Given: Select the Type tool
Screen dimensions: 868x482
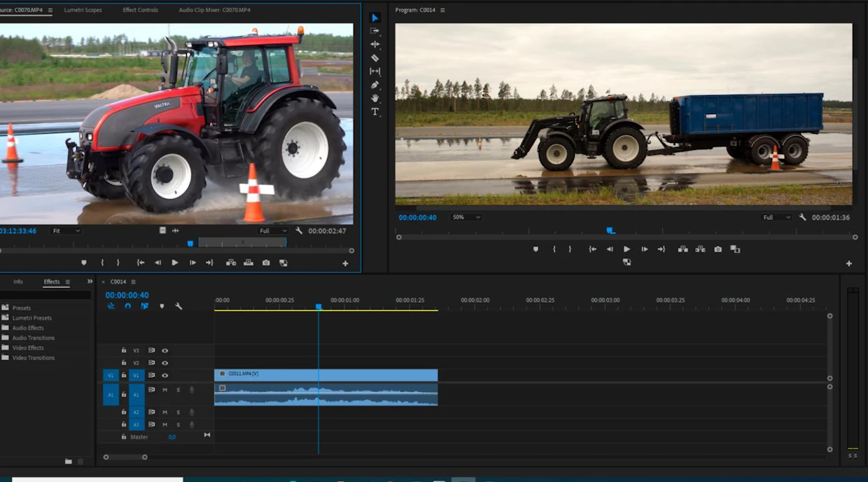Looking at the screenshot, I should pyautogui.click(x=374, y=111).
